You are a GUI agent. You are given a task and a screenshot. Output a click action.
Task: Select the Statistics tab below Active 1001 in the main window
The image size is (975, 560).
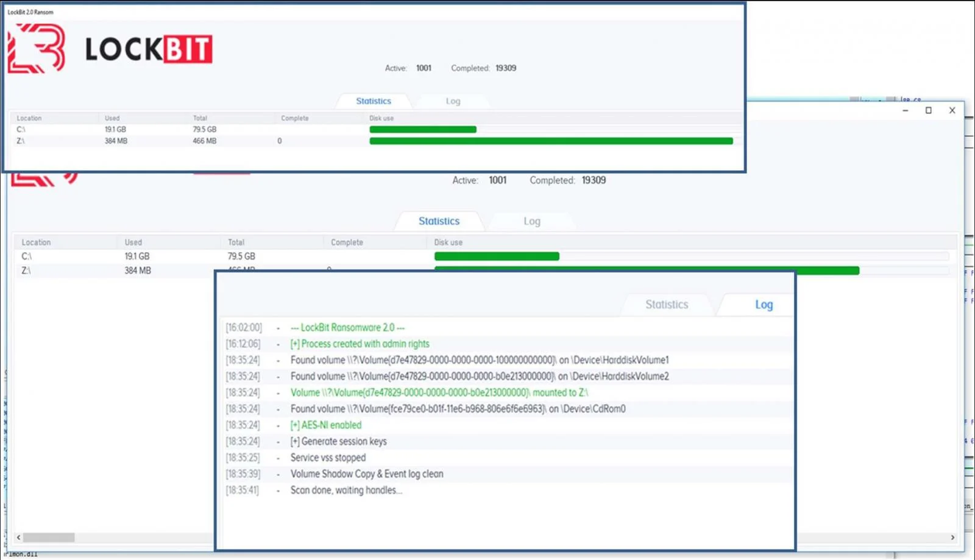pyautogui.click(x=439, y=221)
